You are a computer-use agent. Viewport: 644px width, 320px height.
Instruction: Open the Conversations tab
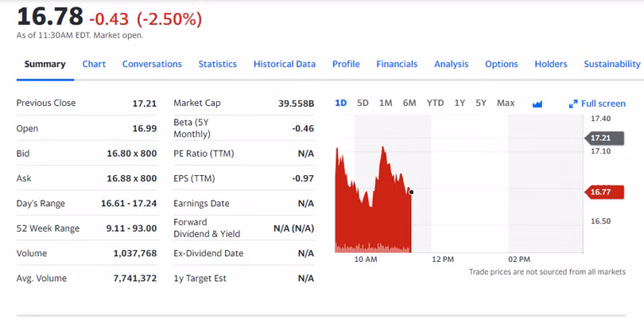152,64
